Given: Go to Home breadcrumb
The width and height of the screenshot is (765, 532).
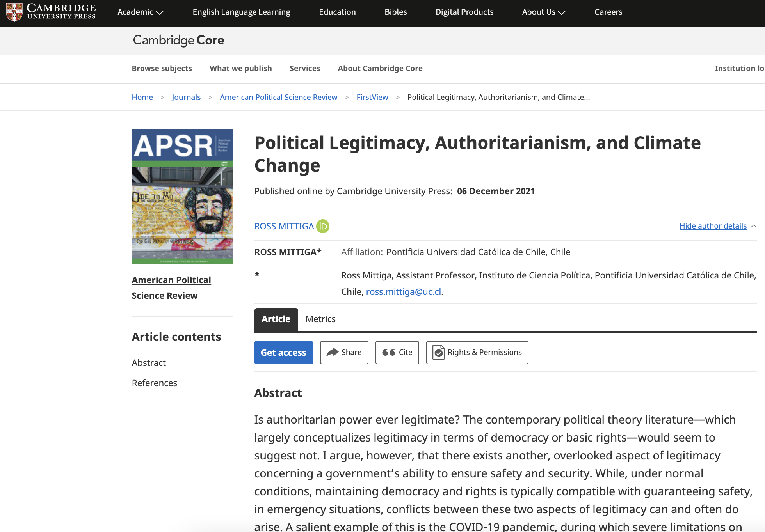Looking at the screenshot, I should (142, 97).
